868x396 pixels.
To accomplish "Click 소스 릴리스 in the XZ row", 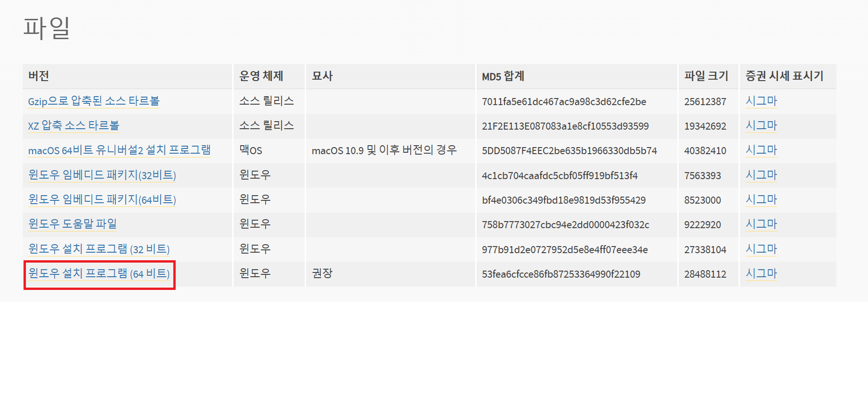I will 267,125.
